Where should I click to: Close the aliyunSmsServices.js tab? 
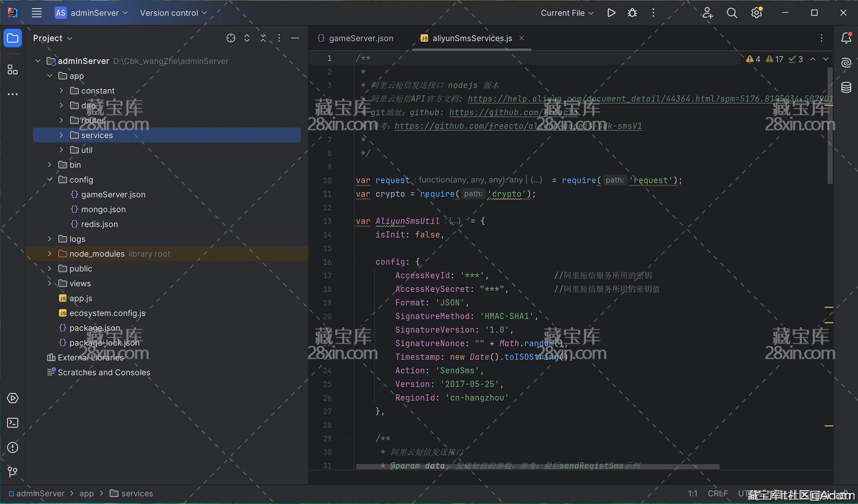click(x=521, y=38)
